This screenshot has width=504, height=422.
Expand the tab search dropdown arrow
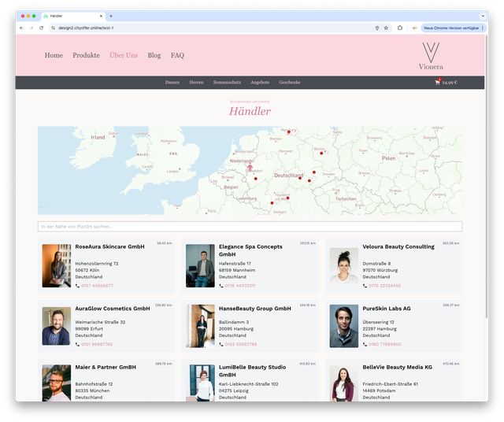point(483,16)
